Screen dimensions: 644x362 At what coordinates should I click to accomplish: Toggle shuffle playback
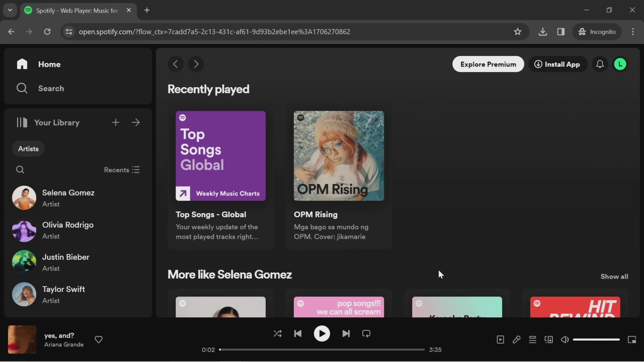coord(278,334)
